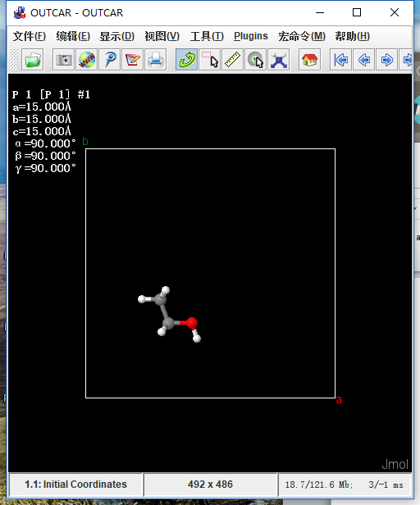Reset view with the home icon
Image resolution: width=420 pixels, height=505 pixels.
click(310, 60)
